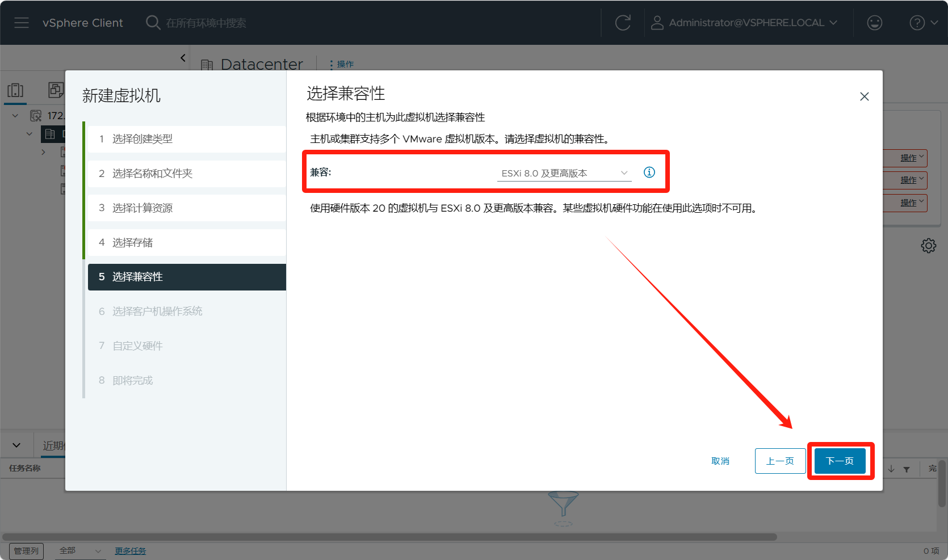
Task: Collapse the vCenter 172 tree node
Action: pos(15,116)
